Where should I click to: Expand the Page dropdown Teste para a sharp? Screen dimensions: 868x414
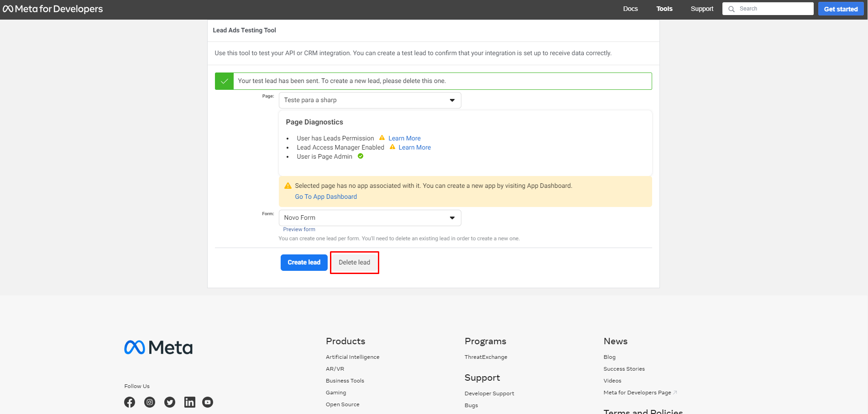coord(370,100)
